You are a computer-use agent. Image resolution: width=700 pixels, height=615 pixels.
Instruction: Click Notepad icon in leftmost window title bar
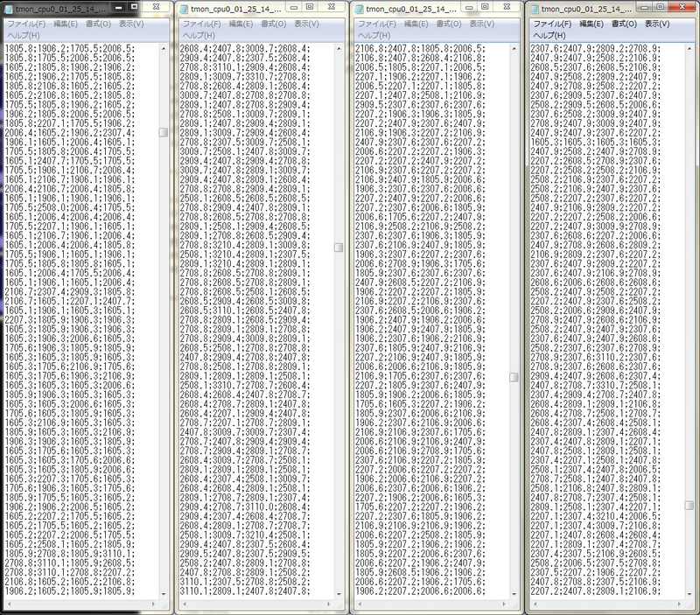click(x=9, y=9)
